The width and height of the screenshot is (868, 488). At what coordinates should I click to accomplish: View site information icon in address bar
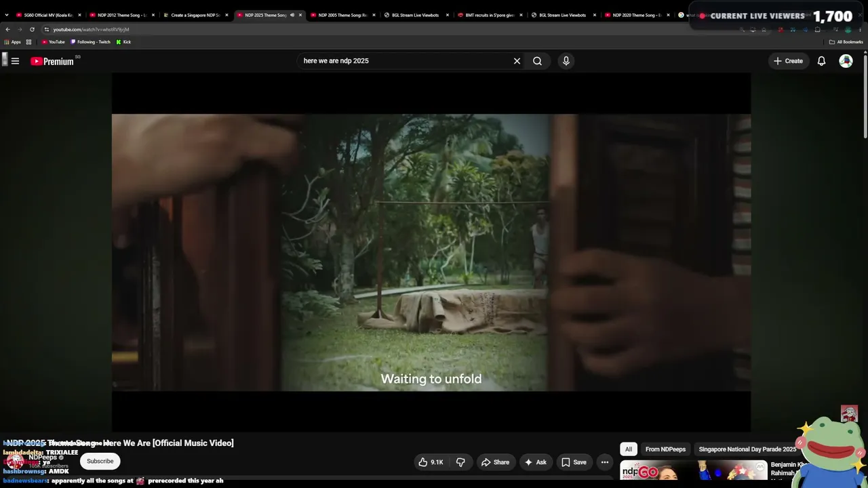[47, 29]
